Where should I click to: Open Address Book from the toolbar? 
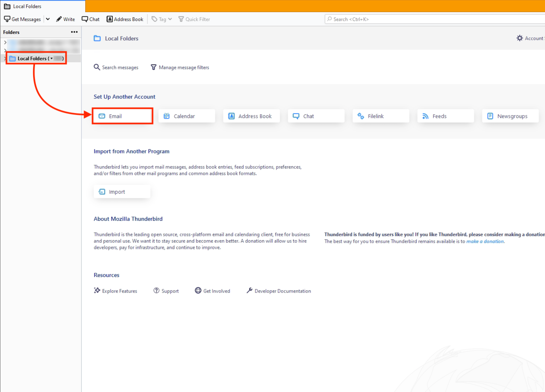pos(125,19)
